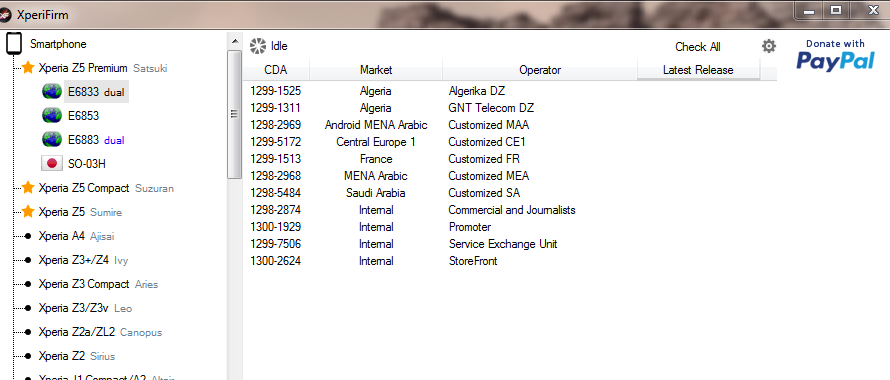Select row 1299-1525 Algerika DZ
Viewport: 890px width, 380px height.
[x=510, y=91]
